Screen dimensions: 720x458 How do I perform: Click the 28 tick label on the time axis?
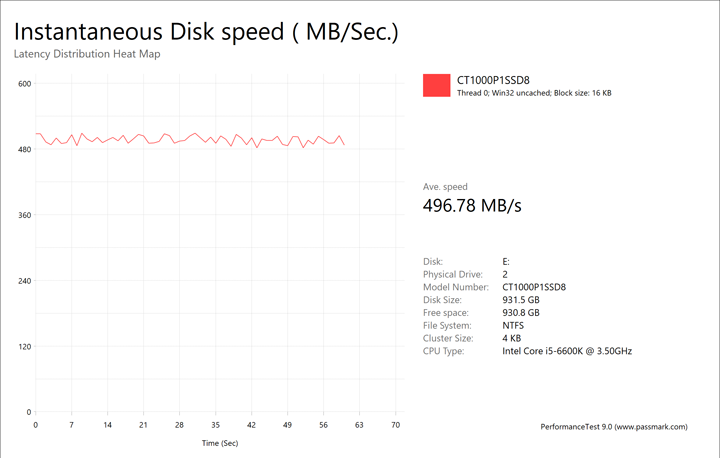coord(179,425)
